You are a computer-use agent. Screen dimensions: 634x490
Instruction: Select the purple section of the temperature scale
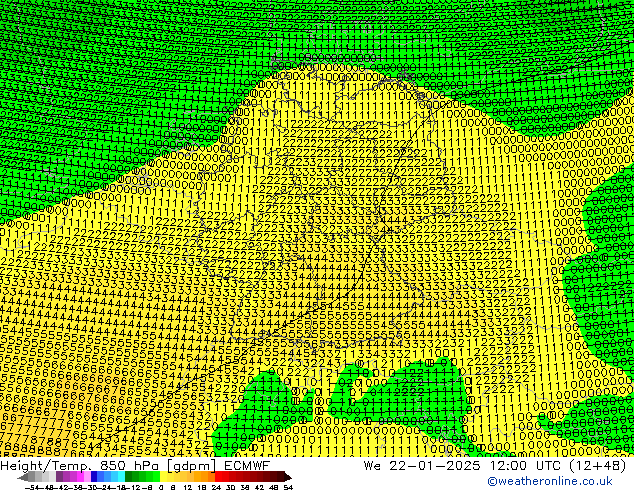coord(73,476)
